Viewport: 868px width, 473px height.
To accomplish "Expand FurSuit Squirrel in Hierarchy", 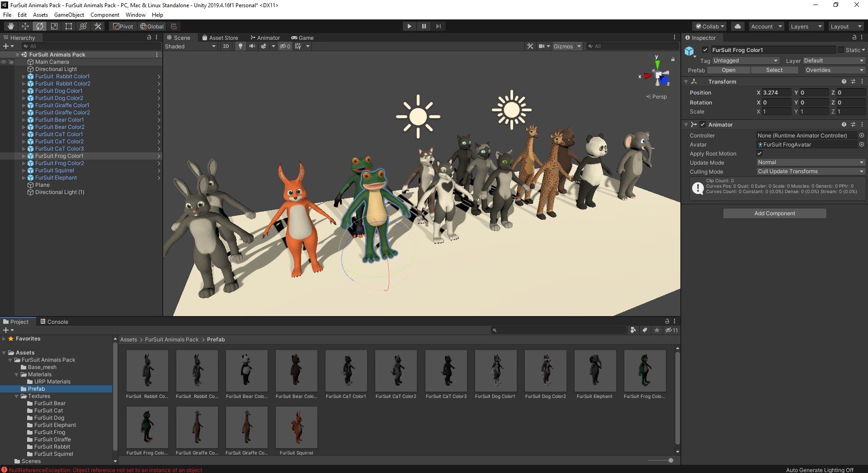I will (x=24, y=170).
